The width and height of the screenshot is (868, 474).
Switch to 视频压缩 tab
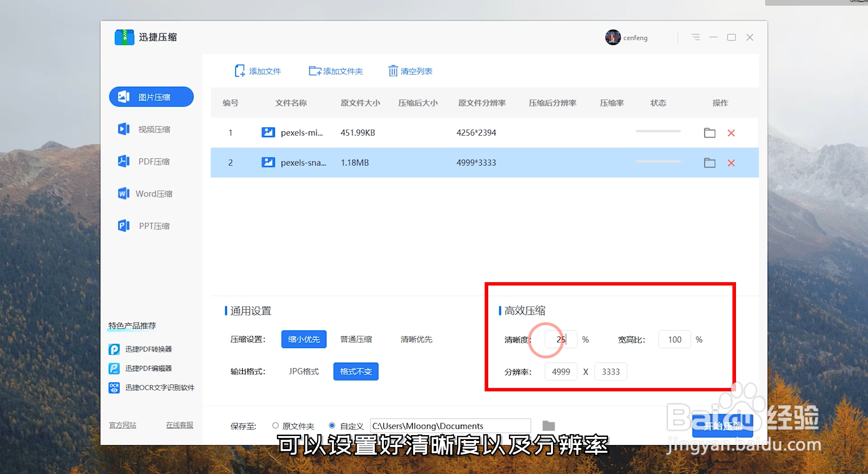[x=151, y=129]
